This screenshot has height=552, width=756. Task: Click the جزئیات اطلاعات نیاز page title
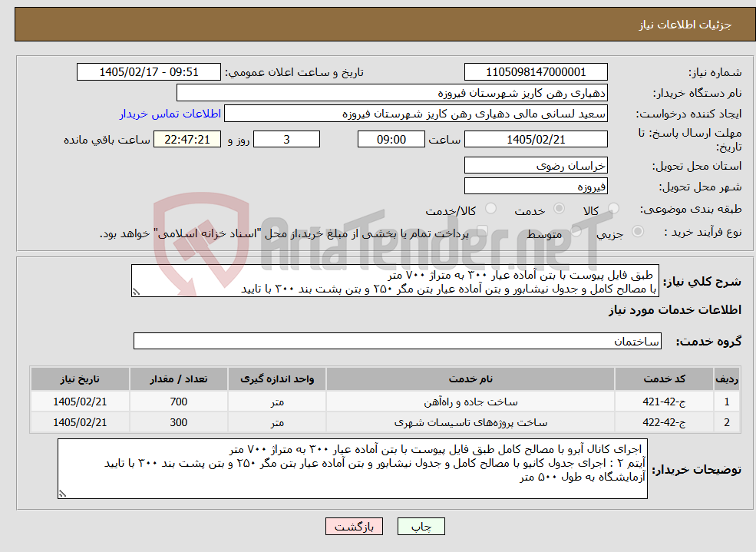[x=685, y=25]
